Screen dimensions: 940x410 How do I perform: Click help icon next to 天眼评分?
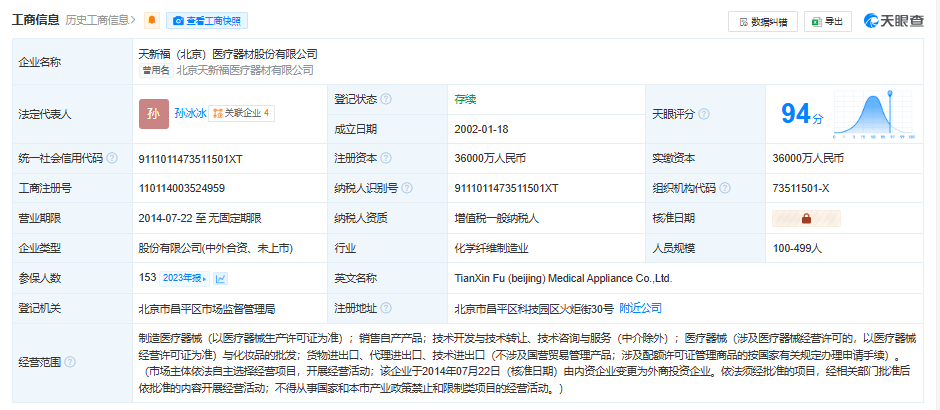click(704, 114)
